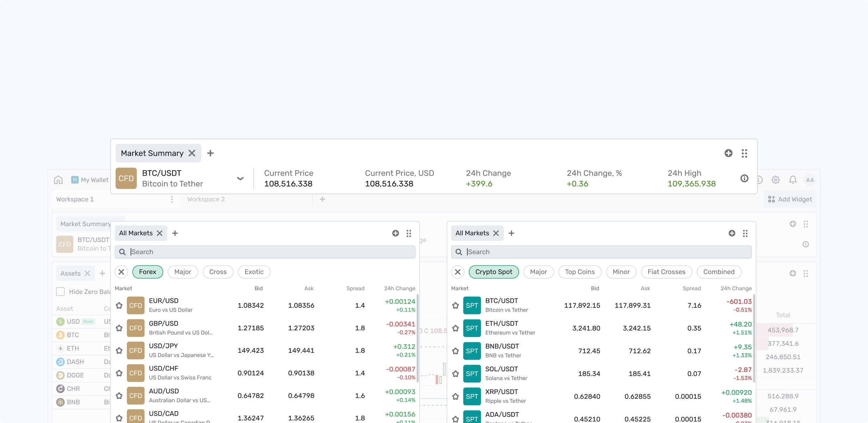Click drag-handle dots in Market Summary widget
The image size is (868, 423).
744,153
